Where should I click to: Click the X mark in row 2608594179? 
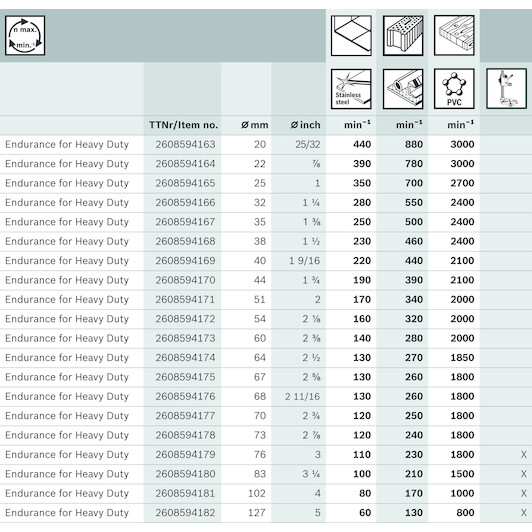(524, 454)
